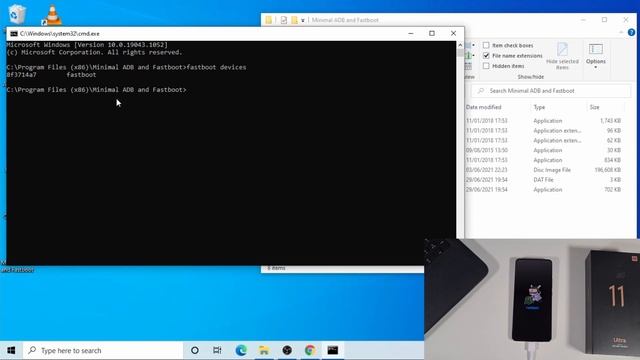Close the Minimal ADB and Fastboot Explorer window

pyautogui.click(x=626, y=20)
